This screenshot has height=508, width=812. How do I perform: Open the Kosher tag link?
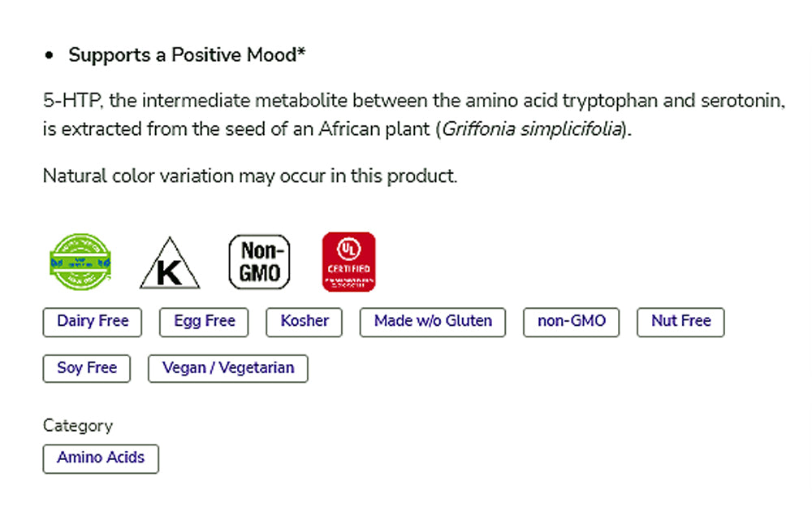[304, 322]
